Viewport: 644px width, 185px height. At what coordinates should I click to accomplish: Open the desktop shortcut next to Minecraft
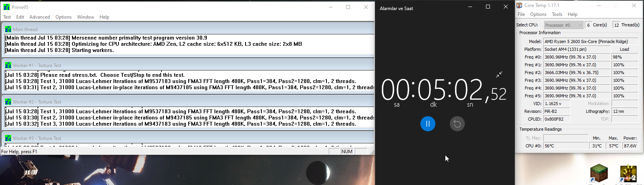pyautogui.click(x=628, y=173)
